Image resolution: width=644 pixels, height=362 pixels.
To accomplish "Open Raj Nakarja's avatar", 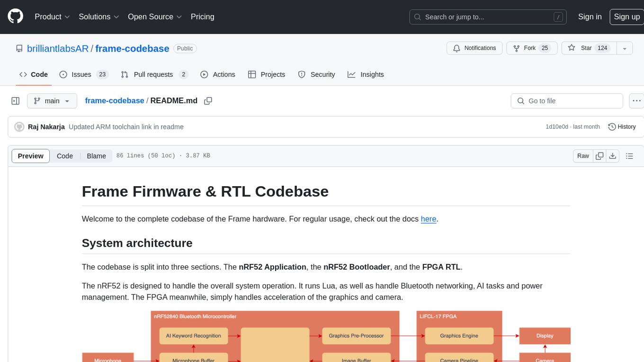I will [19, 127].
